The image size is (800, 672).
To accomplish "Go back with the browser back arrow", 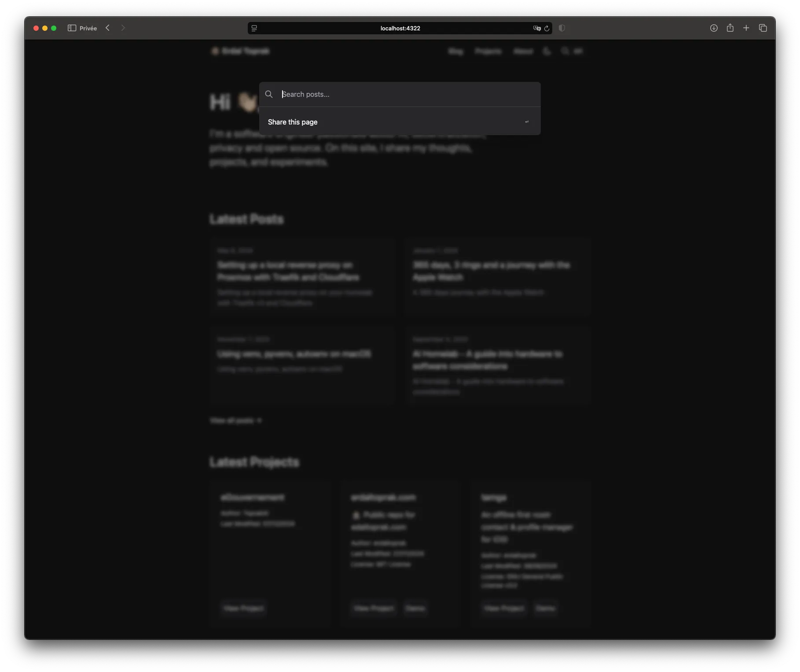I will [107, 28].
